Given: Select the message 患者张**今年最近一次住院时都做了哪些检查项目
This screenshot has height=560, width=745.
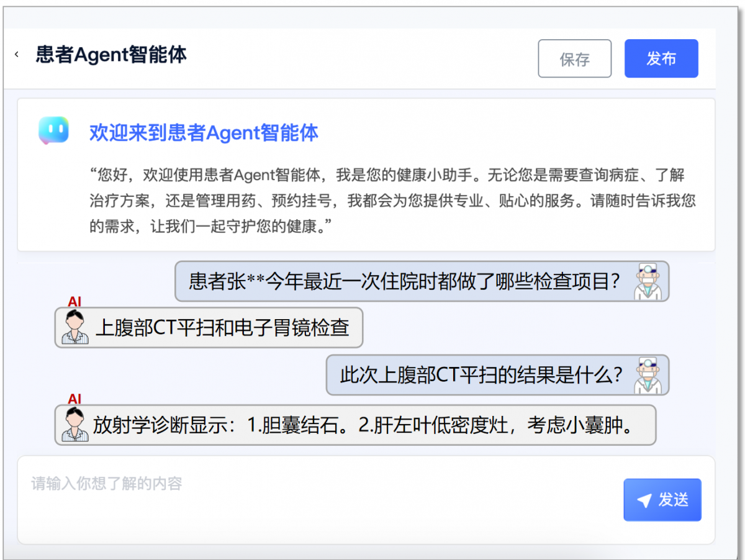Looking at the screenshot, I should (x=404, y=282).
